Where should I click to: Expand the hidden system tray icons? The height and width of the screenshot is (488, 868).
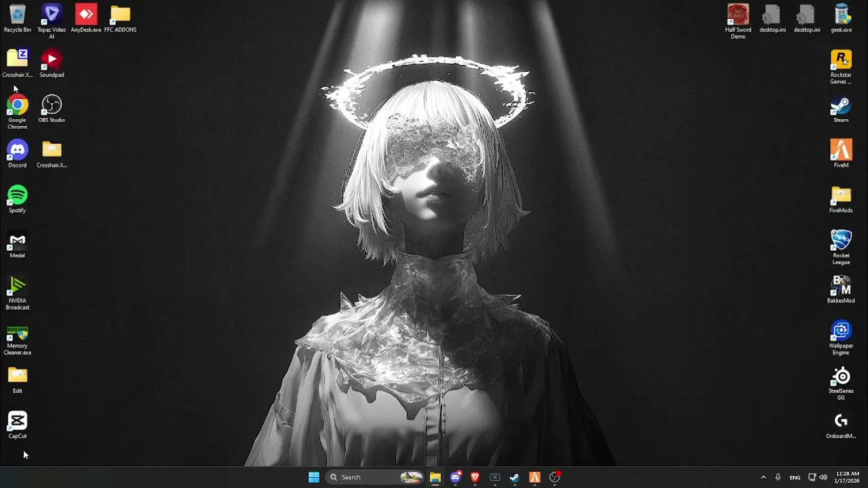(x=763, y=477)
